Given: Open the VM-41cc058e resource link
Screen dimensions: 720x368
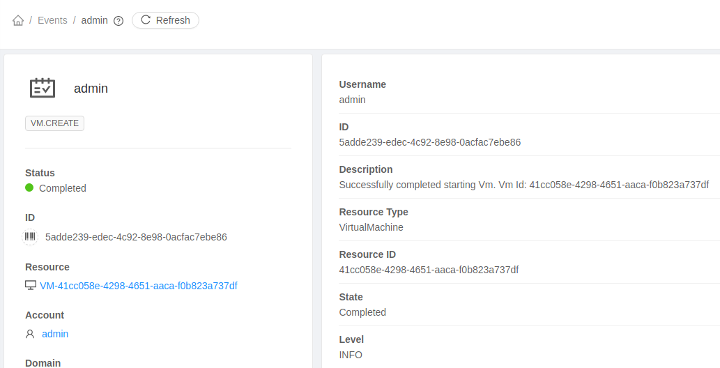Looking at the screenshot, I should click(138, 286).
